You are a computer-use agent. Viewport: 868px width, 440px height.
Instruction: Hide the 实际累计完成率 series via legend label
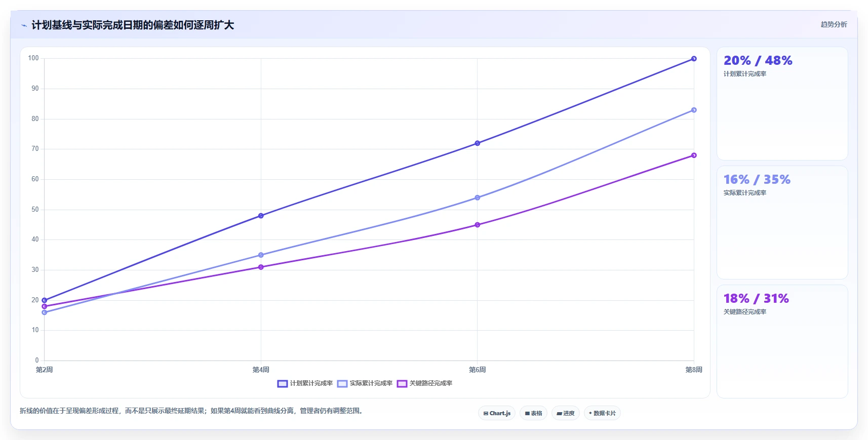click(x=371, y=384)
